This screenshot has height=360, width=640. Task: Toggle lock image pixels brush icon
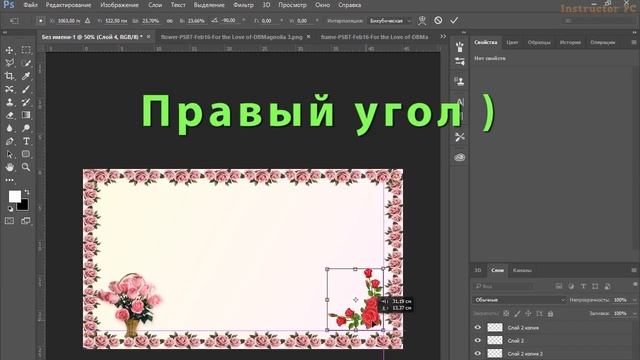(x=517, y=313)
